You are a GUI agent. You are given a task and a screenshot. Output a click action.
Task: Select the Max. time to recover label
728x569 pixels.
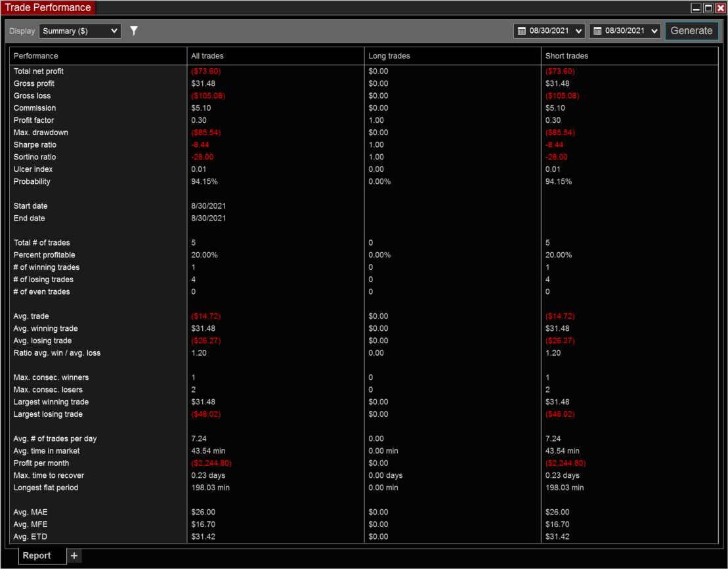(49, 475)
